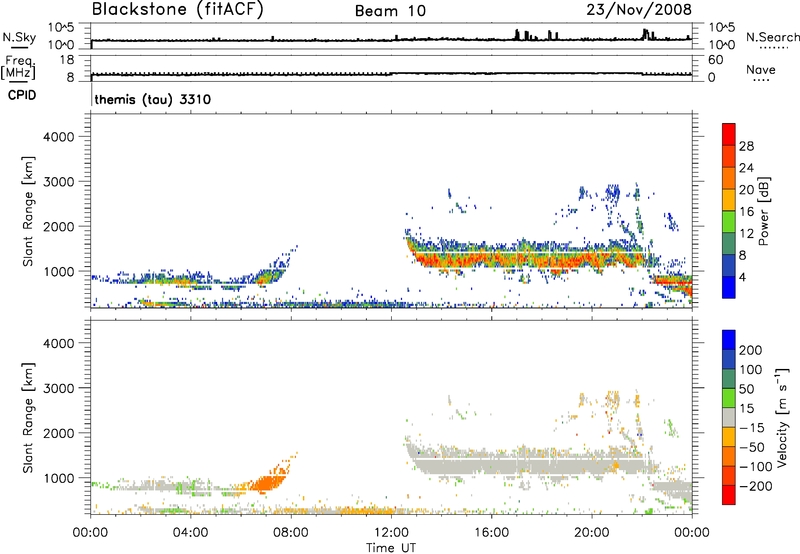Click the 'Nave' legend label
The image size is (800, 554).
pyautogui.click(x=761, y=69)
